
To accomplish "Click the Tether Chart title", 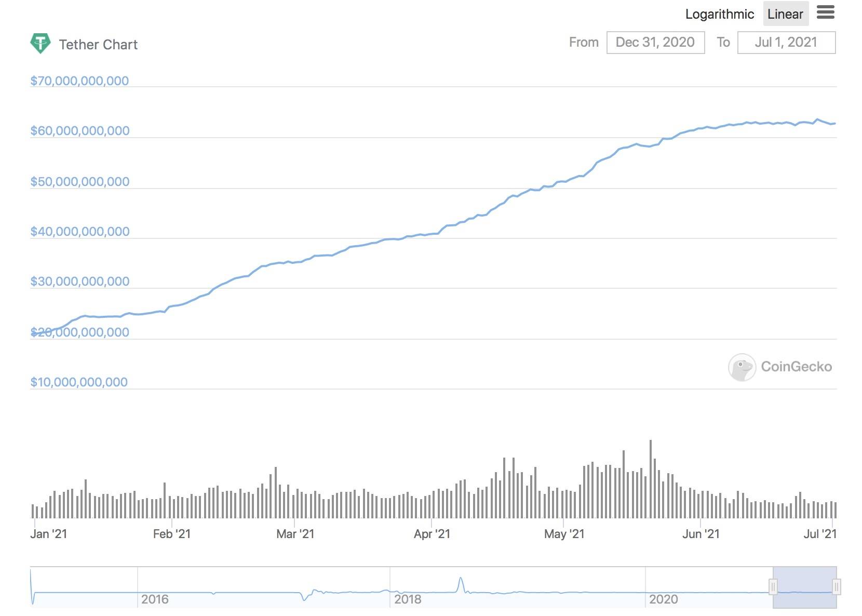I will (x=98, y=45).
